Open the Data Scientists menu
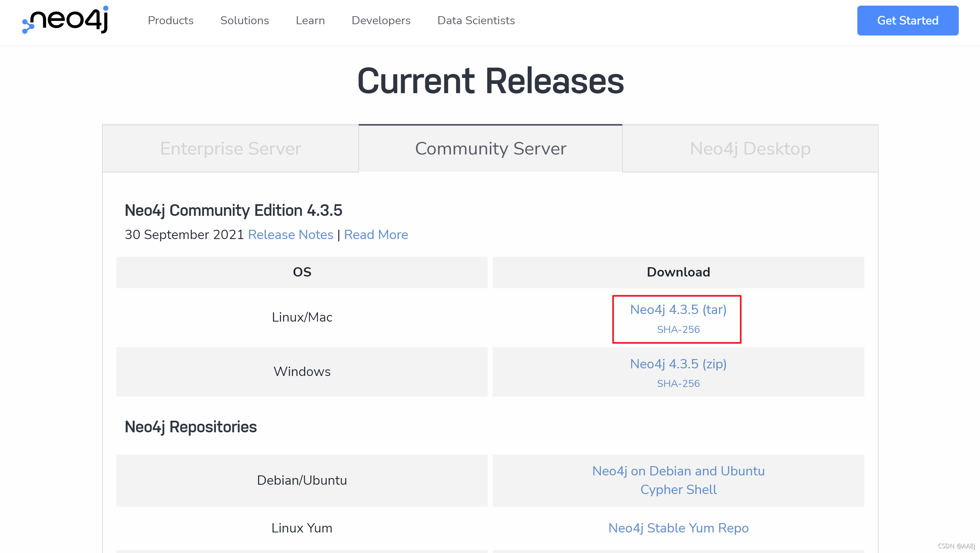980x553 pixels. 476,21
